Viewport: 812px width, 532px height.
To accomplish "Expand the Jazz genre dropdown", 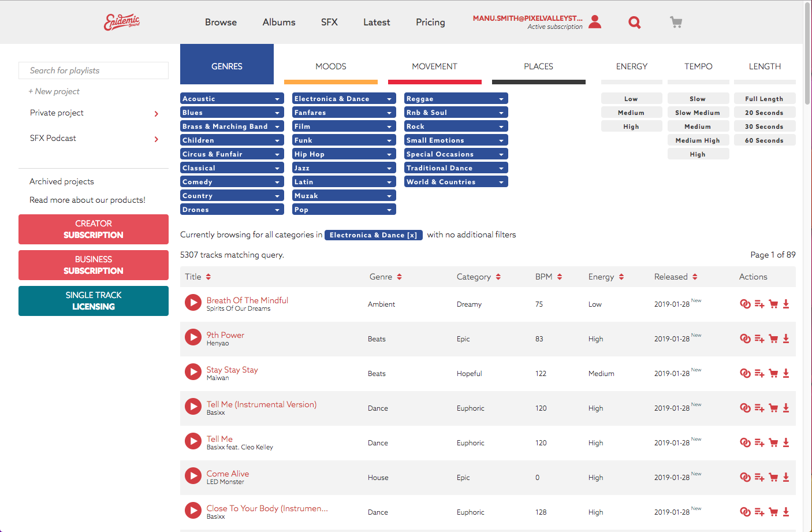I will 344,168.
